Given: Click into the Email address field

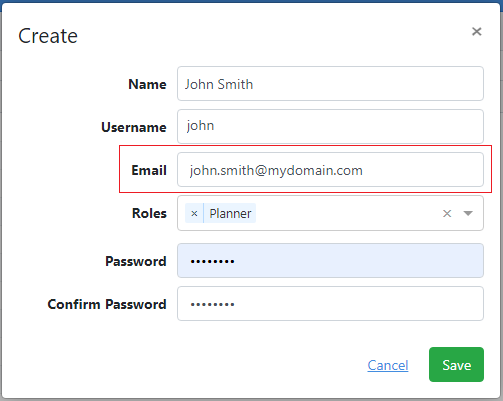Looking at the screenshot, I should 330,170.
